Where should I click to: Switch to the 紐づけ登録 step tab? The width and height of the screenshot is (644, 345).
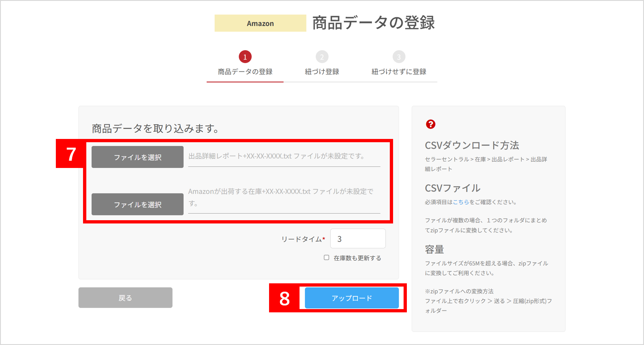click(x=322, y=71)
